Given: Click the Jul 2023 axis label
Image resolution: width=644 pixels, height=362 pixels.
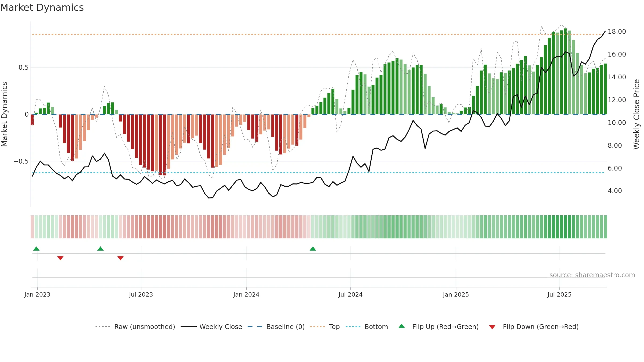Looking at the screenshot, I should (141, 294).
